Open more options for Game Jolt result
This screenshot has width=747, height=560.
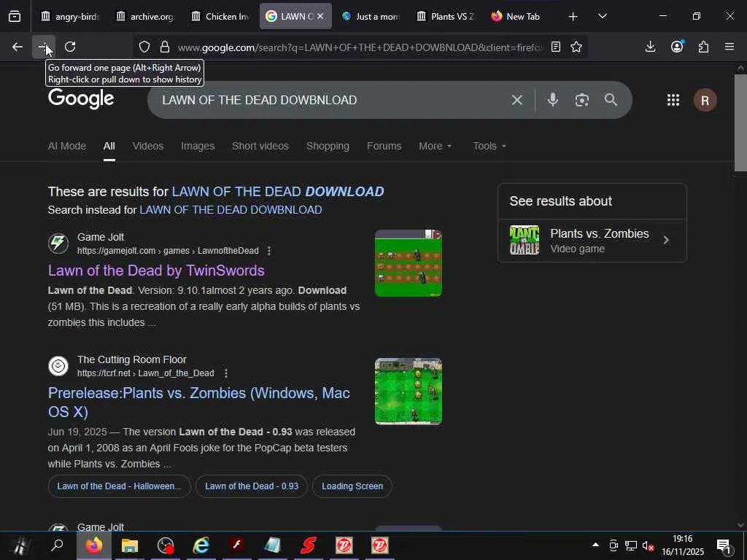(269, 251)
